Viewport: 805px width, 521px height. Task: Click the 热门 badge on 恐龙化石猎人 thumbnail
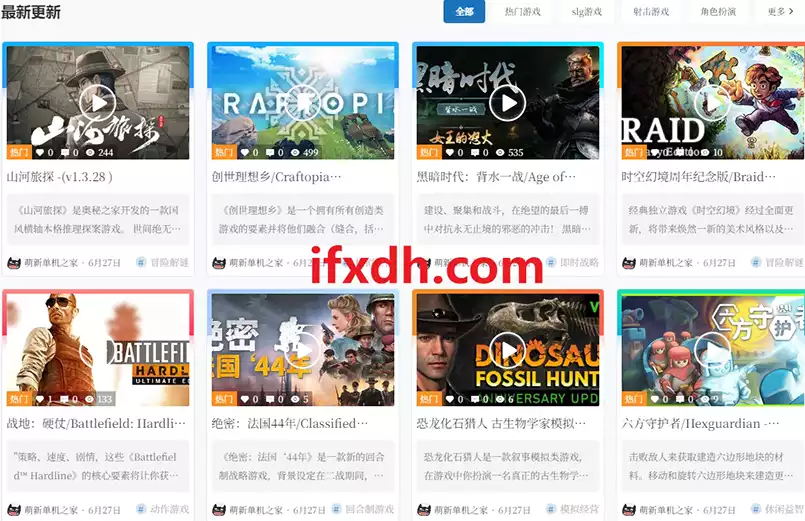pyautogui.click(x=429, y=399)
